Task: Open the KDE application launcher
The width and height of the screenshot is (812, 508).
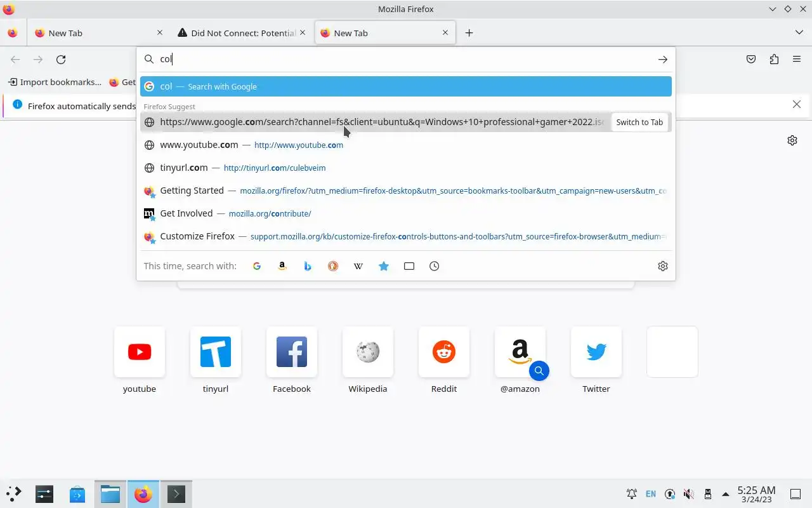Action: coord(14,493)
